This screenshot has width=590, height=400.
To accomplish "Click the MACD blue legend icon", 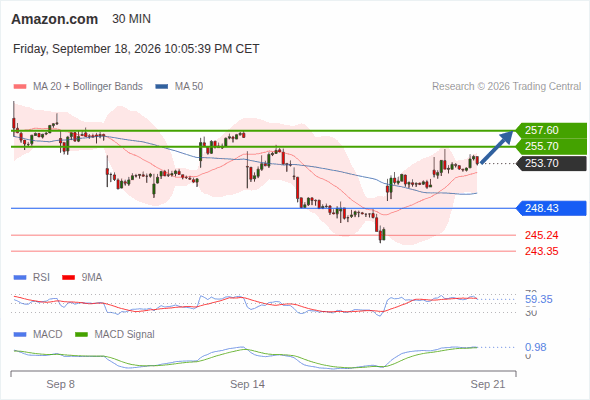I will tap(20, 335).
